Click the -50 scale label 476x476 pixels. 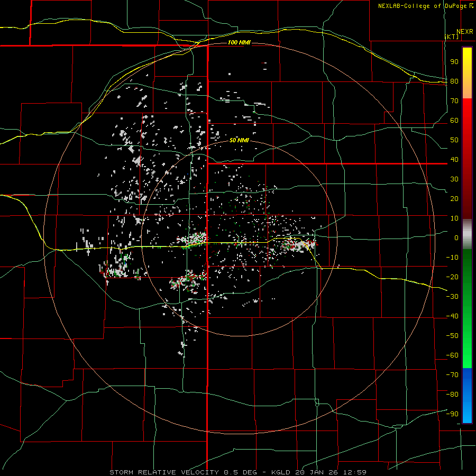[x=452, y=336]
